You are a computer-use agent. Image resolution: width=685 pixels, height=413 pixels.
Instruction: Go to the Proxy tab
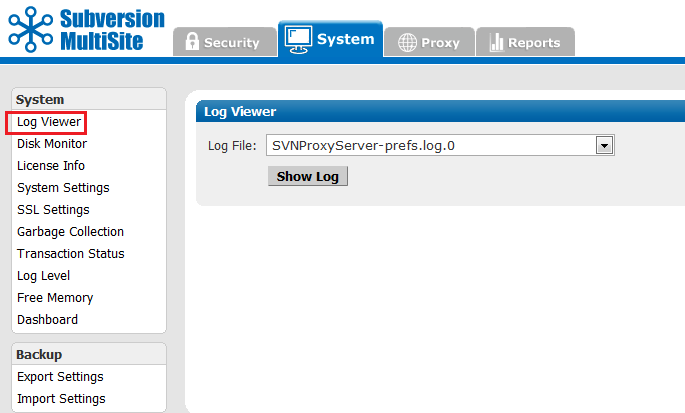429,42
